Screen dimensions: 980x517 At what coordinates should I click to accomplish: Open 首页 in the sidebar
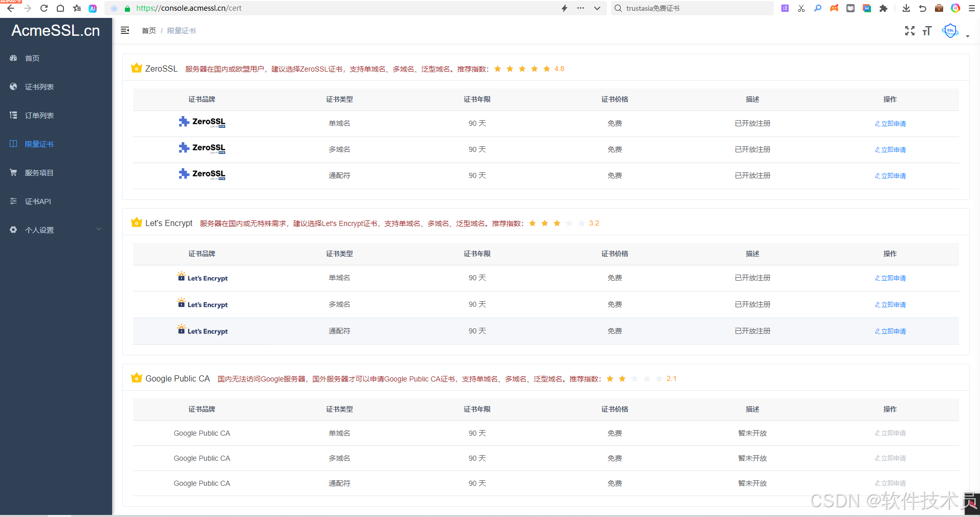pos(56,58)
